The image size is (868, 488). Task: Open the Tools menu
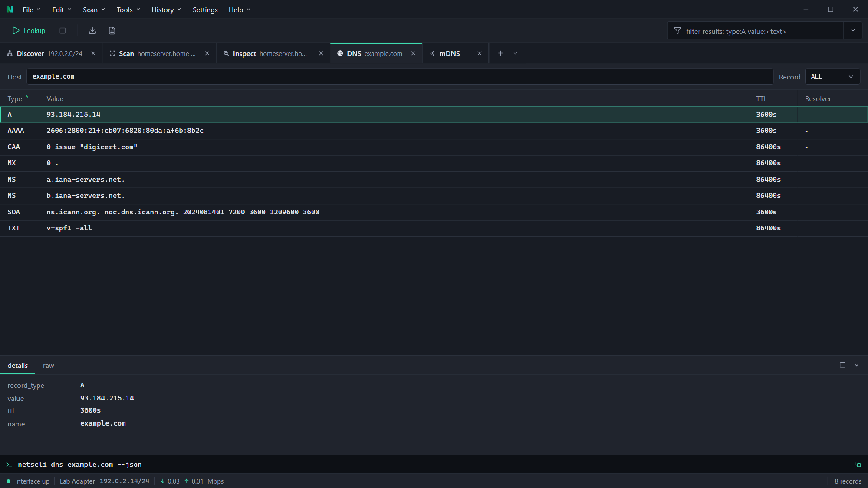128,10
